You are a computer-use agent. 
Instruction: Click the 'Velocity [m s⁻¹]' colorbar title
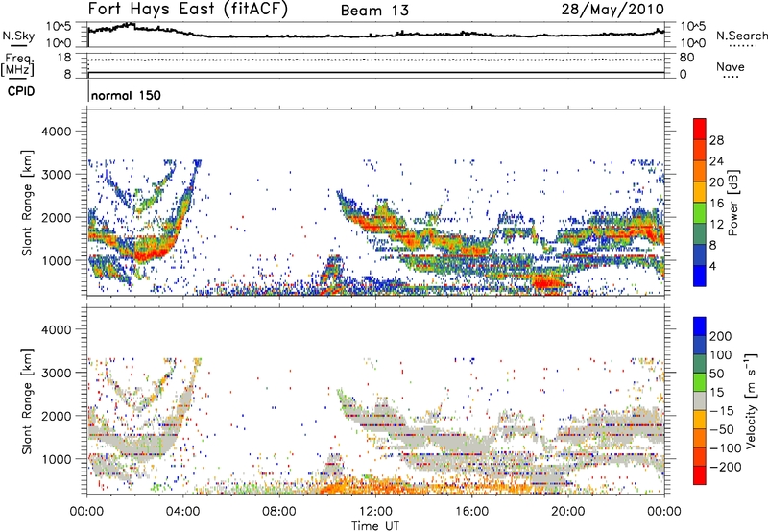750,400
